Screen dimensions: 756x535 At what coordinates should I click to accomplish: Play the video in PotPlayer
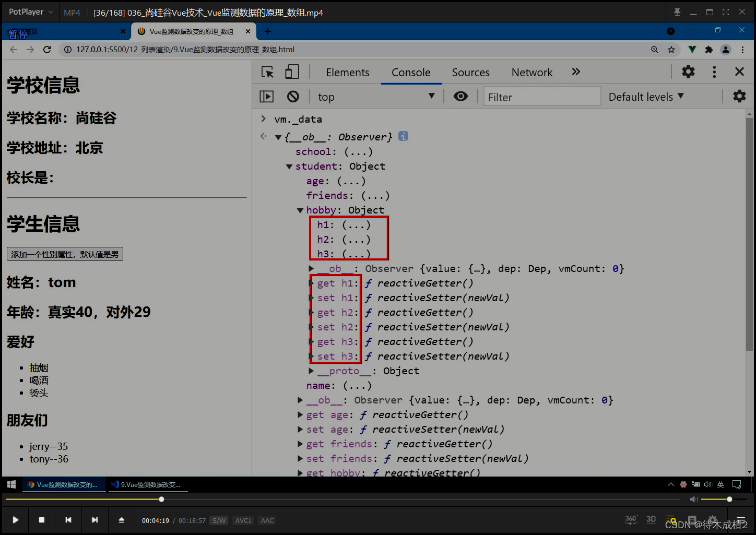16,520
